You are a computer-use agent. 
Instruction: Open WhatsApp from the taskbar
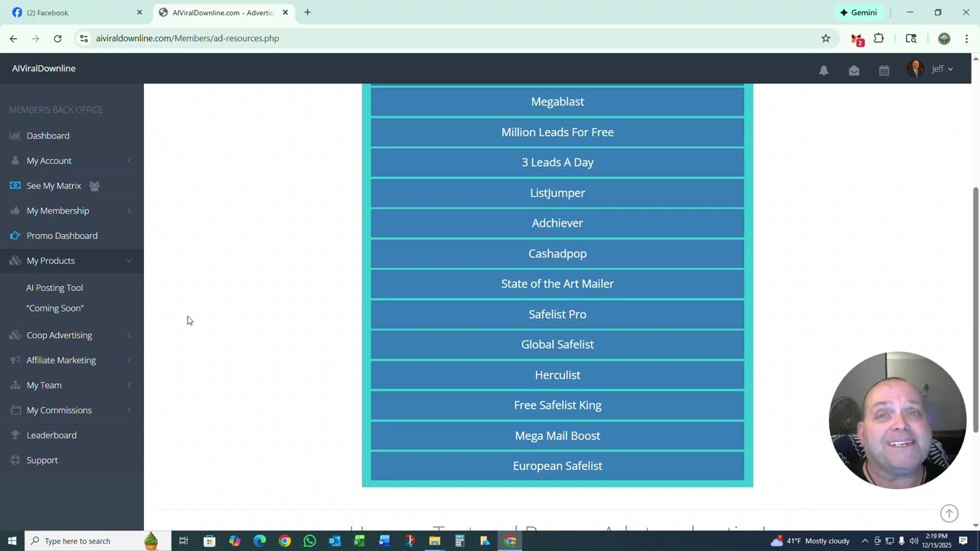[x=309, y=541]
